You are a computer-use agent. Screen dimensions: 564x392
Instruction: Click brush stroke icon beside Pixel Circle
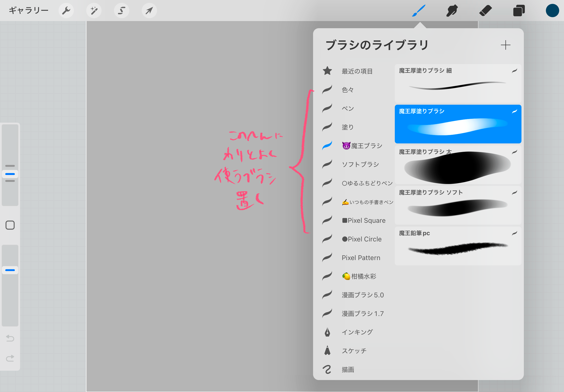[x=327, y=239]
